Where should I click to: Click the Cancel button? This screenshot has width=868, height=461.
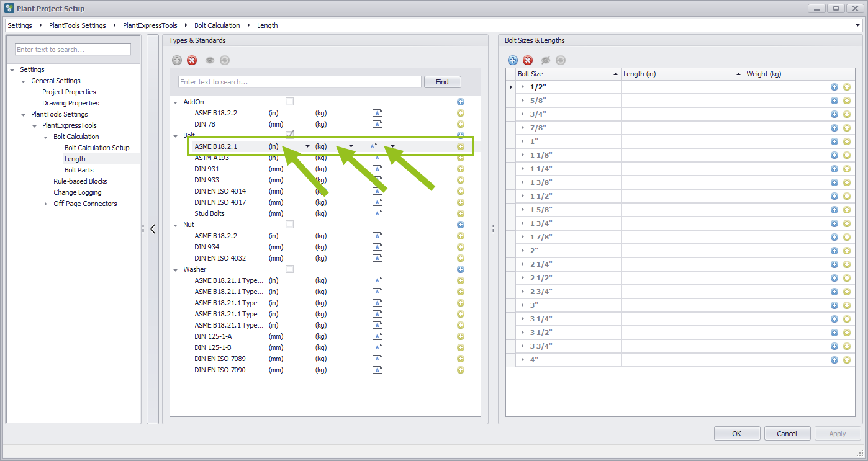point(787,434)
